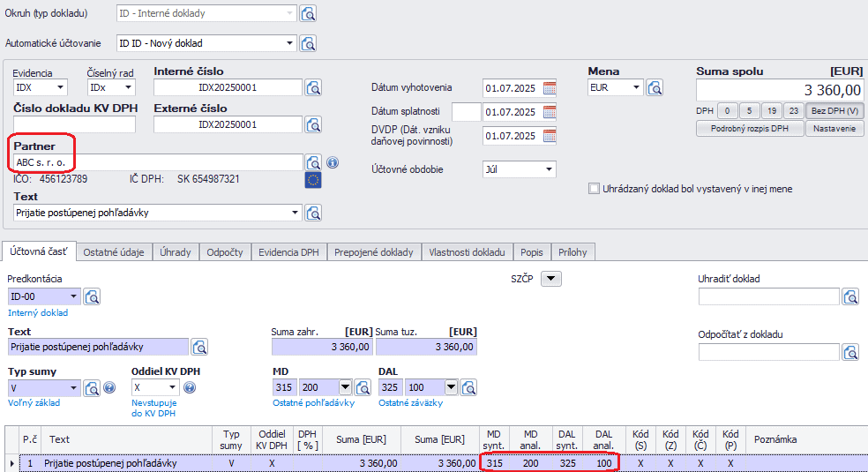Image resolution: width=868 pixels, height=472 pixels.
Task: Open lookup icon next to Okruh typ dokladu
Action: [x=308, y=13]
